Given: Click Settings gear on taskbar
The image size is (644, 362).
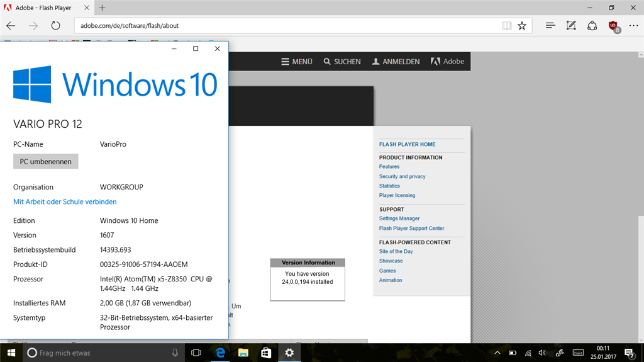Looking at the screenshot, I should click(289, 353).
